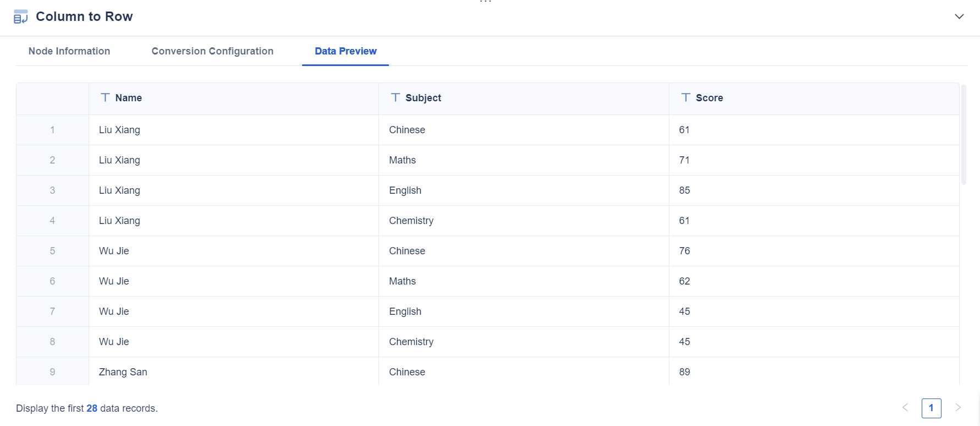Click the three-dot handle at top center
Screen dimensions: 980x426
click(x=486, y=2)
